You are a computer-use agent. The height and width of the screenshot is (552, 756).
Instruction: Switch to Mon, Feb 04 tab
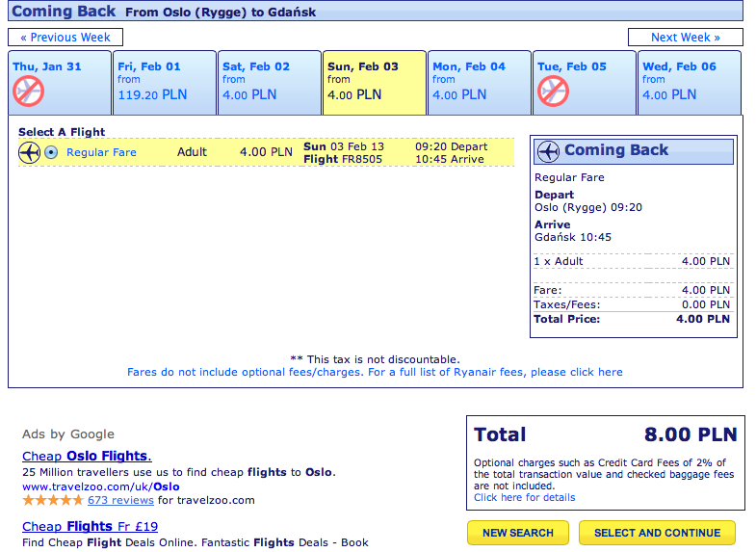[480, 83]
